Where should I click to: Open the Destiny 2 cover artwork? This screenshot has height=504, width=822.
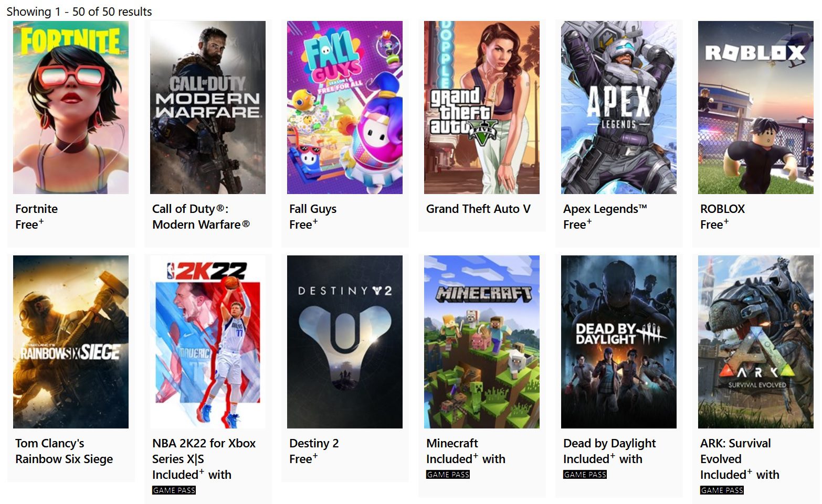coord(345,342)
